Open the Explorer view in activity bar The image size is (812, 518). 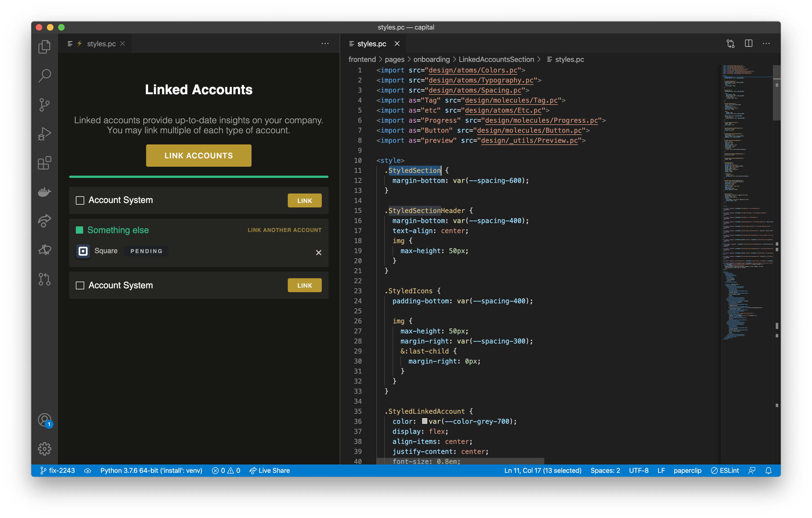tap(44, 47)
